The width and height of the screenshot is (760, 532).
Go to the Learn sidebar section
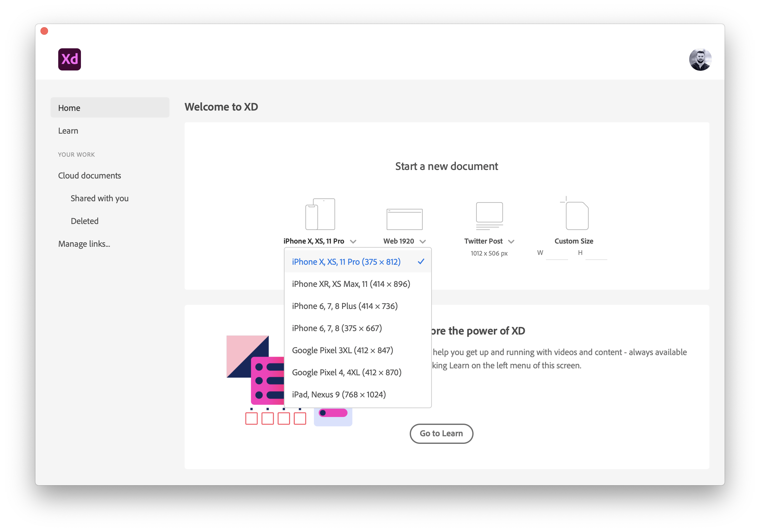(x=68, y=131)
